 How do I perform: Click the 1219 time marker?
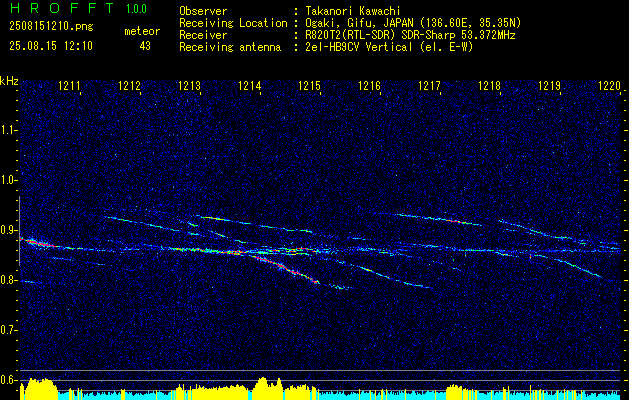click(549, 86)
